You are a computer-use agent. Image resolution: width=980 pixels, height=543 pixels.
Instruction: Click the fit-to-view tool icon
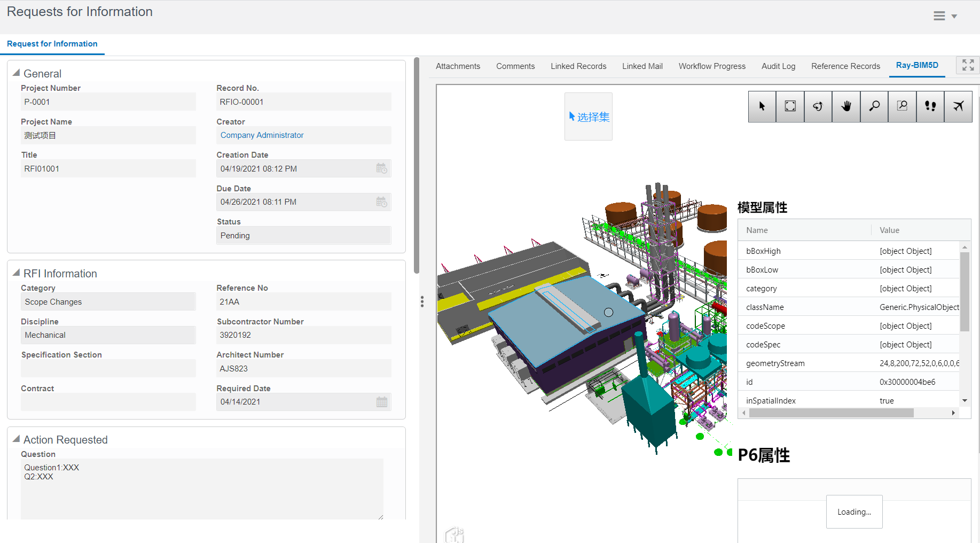pyautogui.click(x=790, y=106)
